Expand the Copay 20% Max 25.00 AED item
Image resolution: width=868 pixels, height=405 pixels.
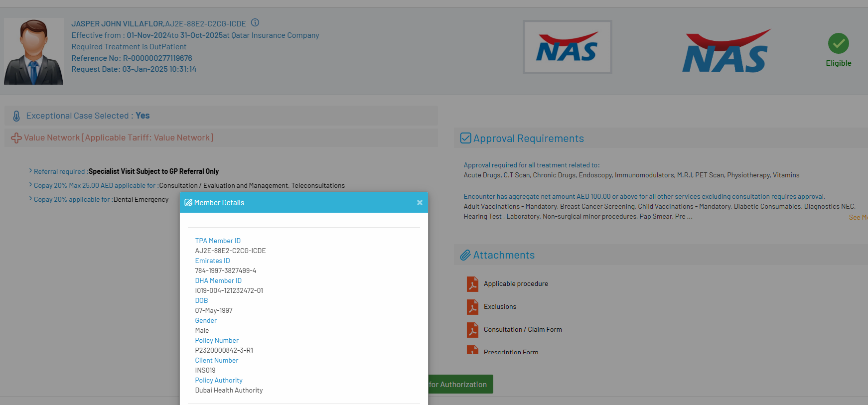(30, 185)
